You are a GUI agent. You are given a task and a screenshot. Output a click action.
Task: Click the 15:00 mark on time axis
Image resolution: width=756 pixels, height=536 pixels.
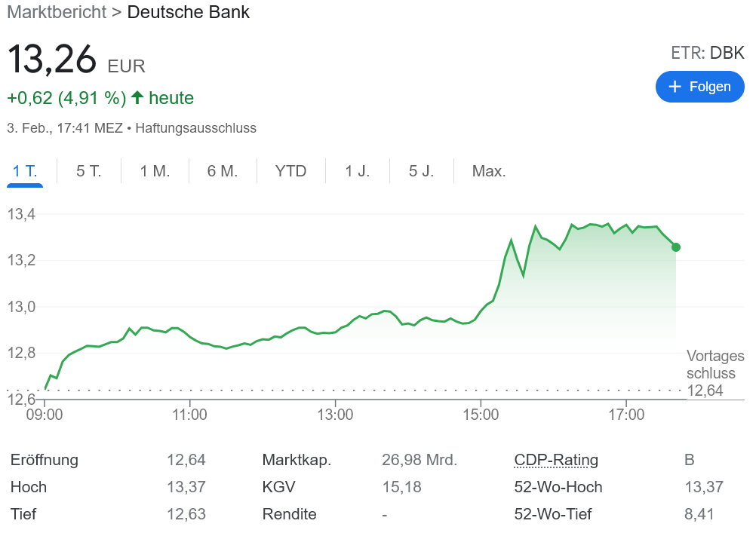pyautogui.click(x=481, y=415)
